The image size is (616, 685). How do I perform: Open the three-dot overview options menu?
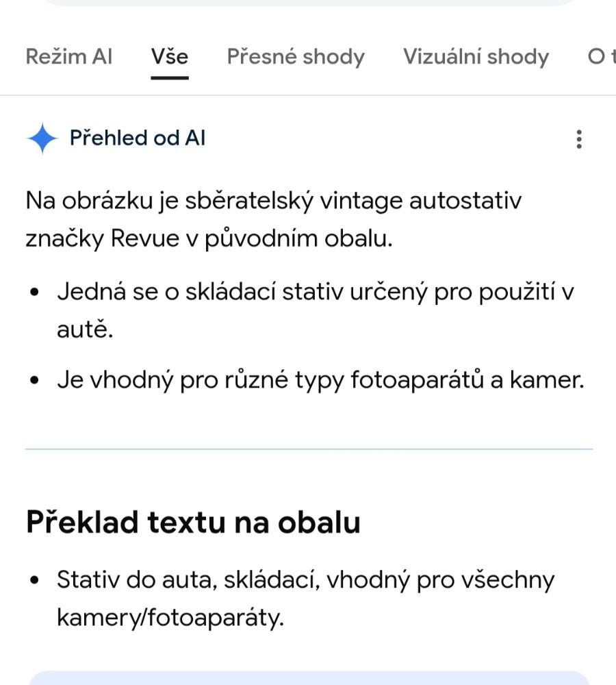tap(579, 139)
